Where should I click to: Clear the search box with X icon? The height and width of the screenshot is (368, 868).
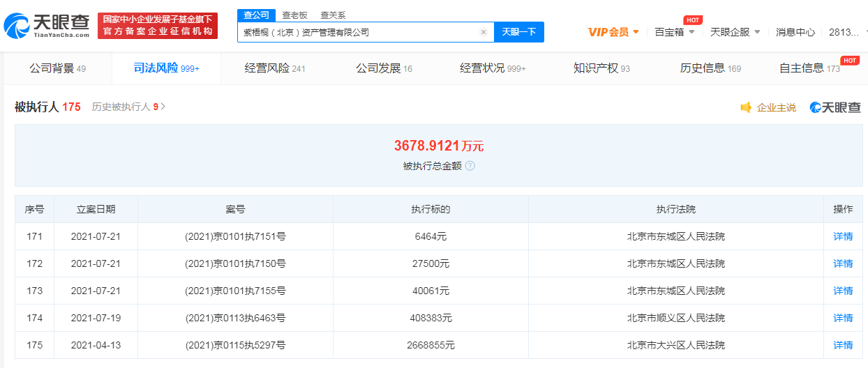pyautogui.click(x=483, y=32)
